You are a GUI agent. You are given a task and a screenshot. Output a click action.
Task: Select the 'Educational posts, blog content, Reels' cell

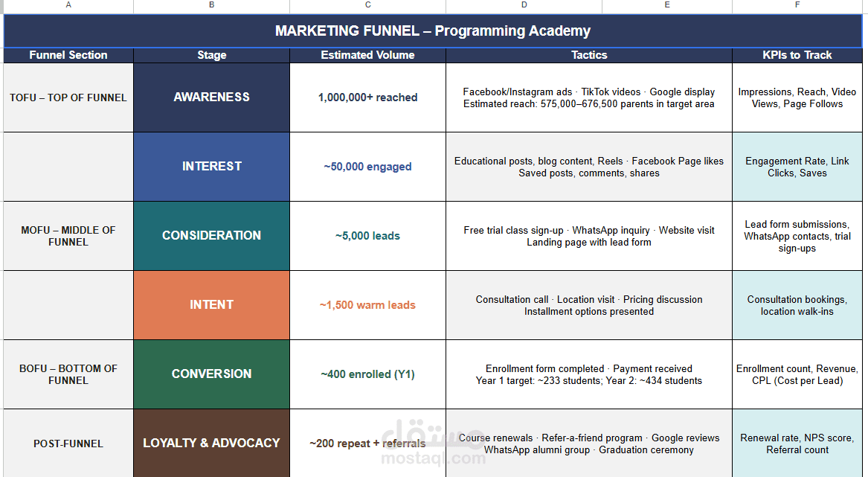coord(589,167)
